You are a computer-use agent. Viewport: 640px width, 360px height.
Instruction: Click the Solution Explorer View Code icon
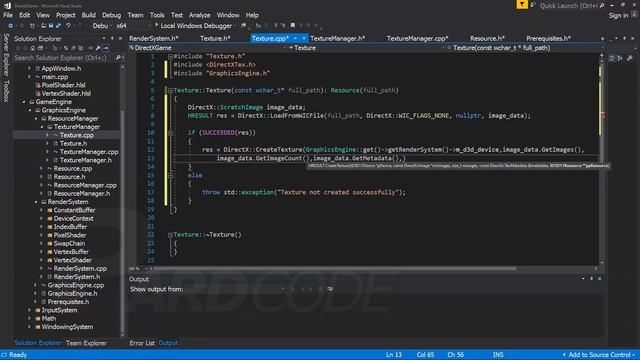tap(90, 48)
